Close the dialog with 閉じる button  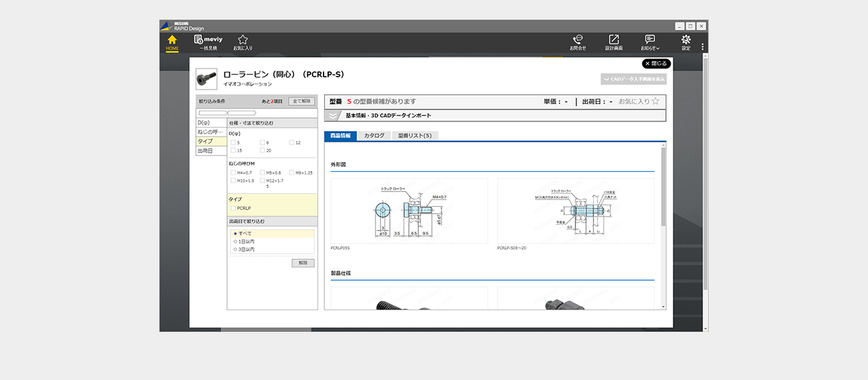[656, 64]
